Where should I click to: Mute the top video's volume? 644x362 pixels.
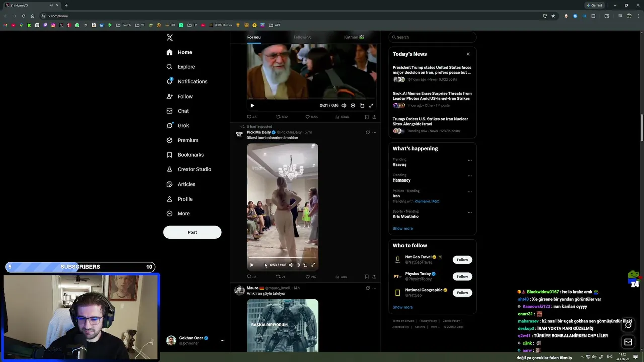pyautogui.click(x=344, y=106)
